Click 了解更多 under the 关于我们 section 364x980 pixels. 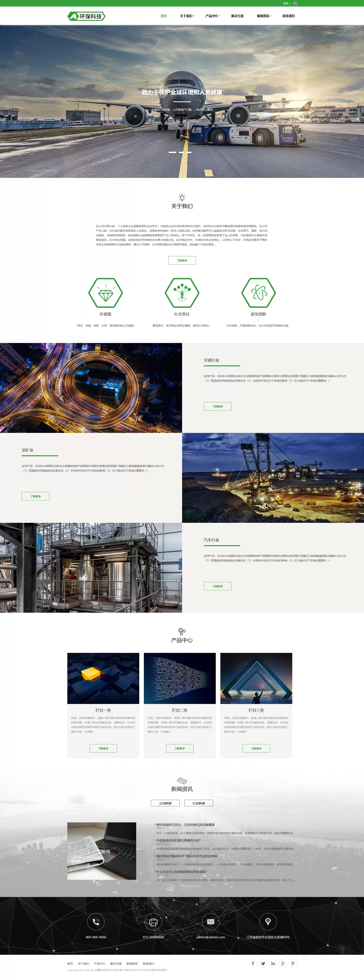[182, 260]
